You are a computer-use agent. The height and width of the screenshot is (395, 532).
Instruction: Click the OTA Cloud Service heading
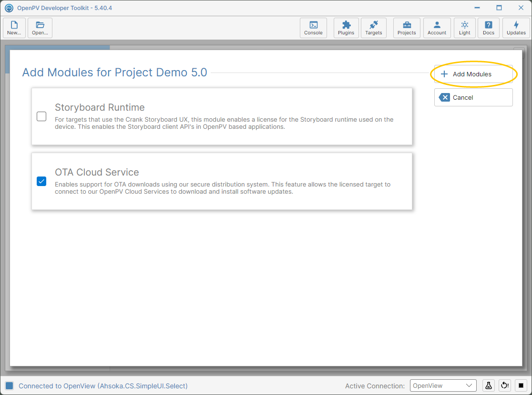tap(97, 172)
